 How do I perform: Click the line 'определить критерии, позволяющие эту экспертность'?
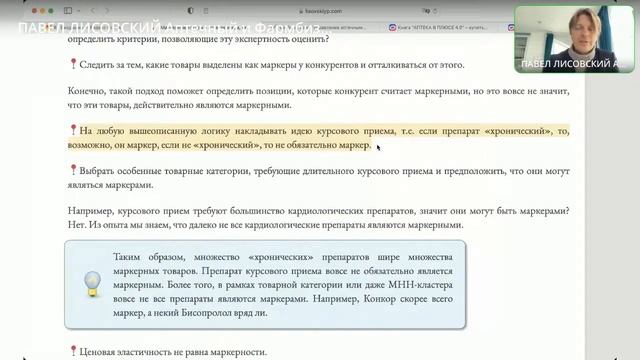[x=198, y=39]
